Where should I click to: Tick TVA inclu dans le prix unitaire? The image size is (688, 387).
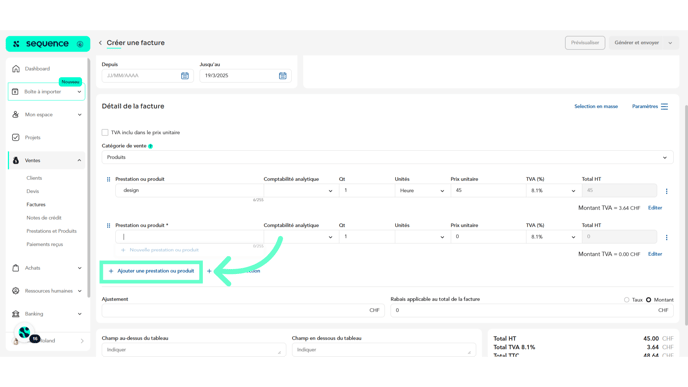click(x=105, y=132)
